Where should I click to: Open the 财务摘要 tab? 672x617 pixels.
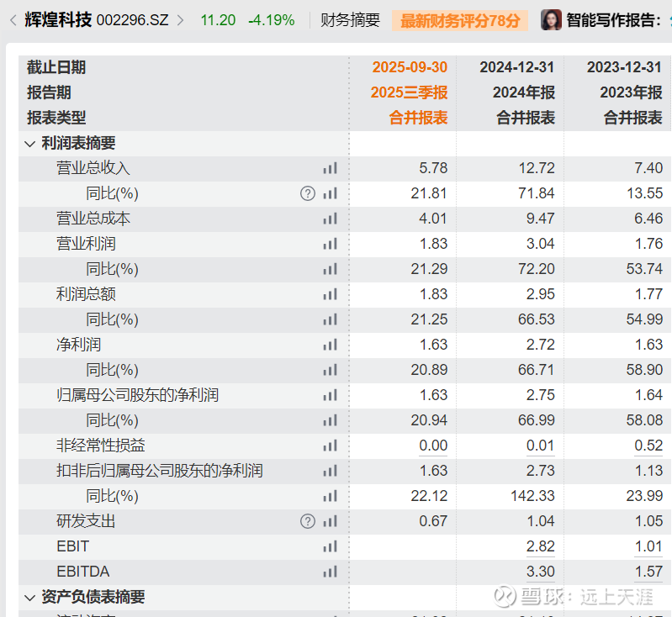point(350,20)
